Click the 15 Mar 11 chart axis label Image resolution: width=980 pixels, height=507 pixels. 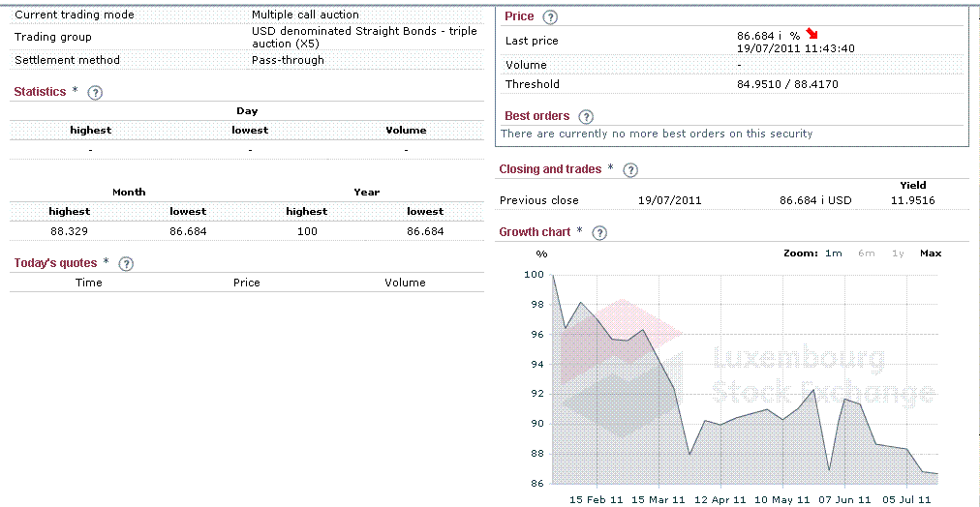click(658, 500)
